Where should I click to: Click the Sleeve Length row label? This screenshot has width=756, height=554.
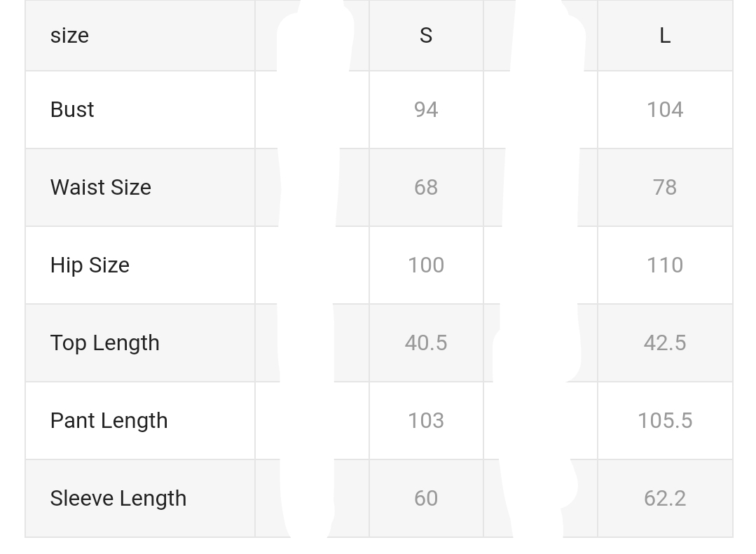(x=118, y=499)
